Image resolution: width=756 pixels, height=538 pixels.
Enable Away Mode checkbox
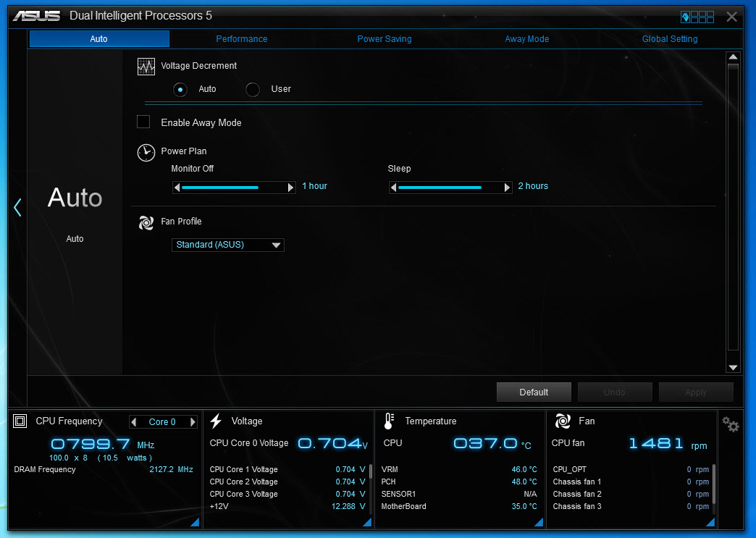point(143,122)
